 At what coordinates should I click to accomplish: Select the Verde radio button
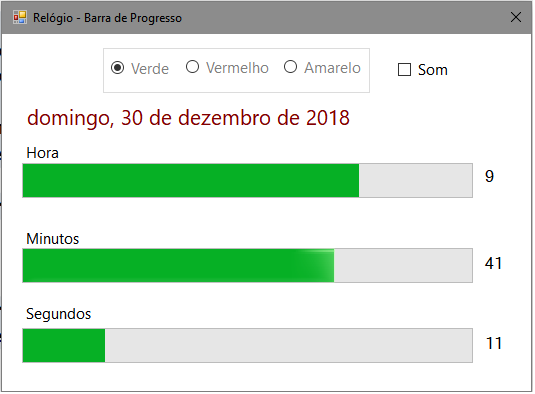(118, 68)
